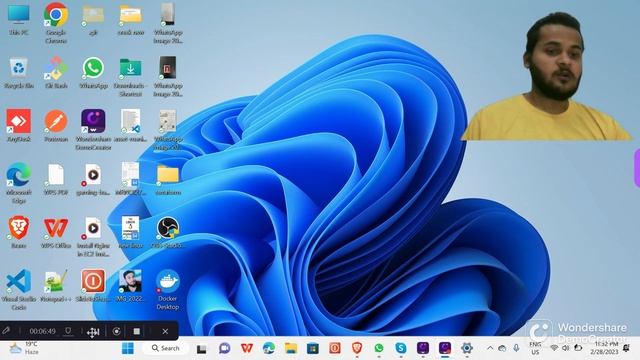Open the ENG US language switcher
This screenshot has width=640, height=360.
click(x=535, y=348)
